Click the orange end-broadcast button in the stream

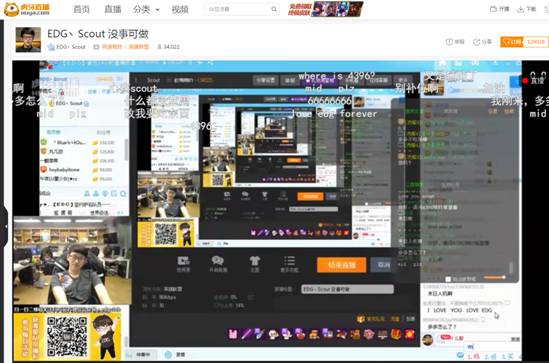coord(341,265)
